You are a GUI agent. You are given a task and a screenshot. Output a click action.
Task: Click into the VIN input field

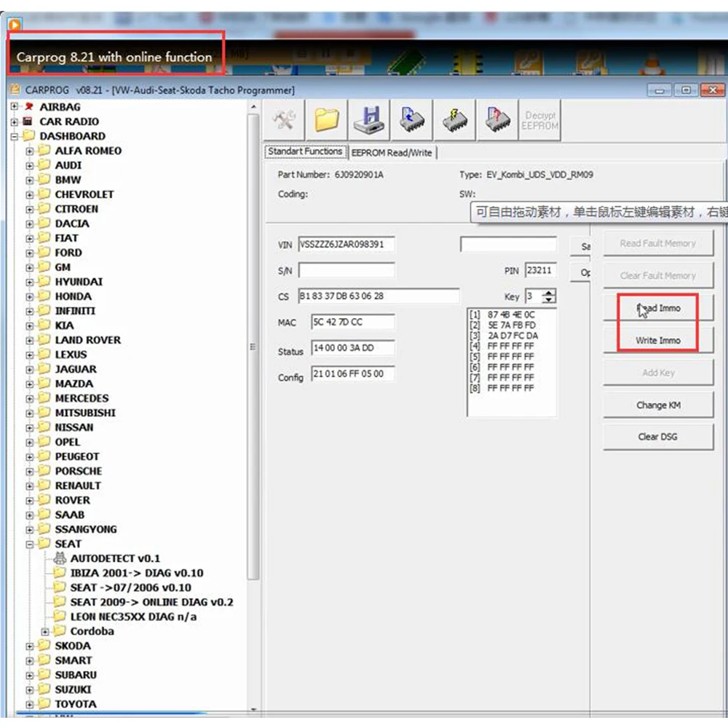(347, 244)
